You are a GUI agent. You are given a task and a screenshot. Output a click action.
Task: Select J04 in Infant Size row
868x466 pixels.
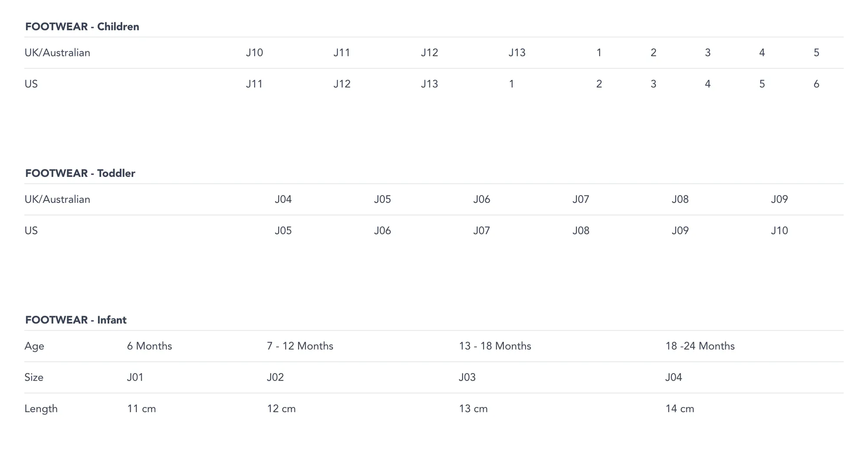click(673, 377)
